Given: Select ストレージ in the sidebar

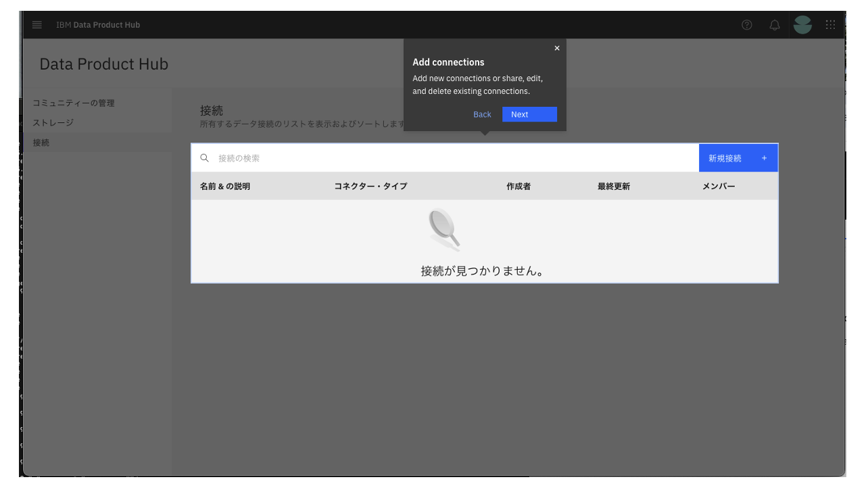Looking at the screenshot, I should [x=51, y=122].
